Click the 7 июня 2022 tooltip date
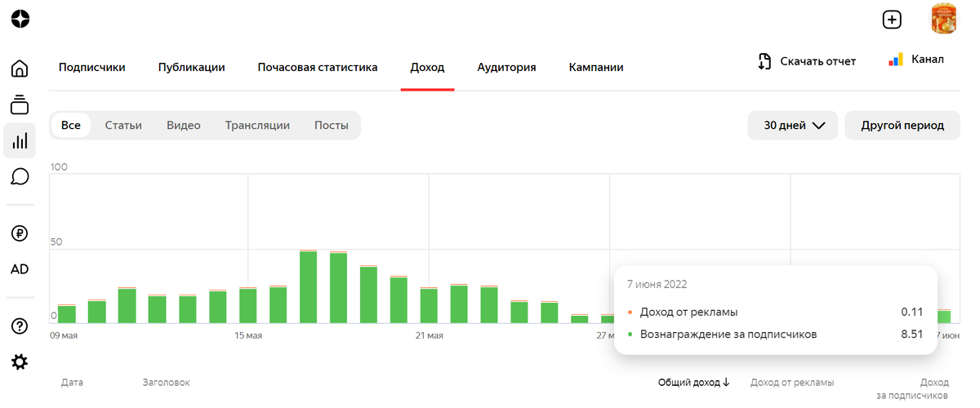 tap(657, 285)
